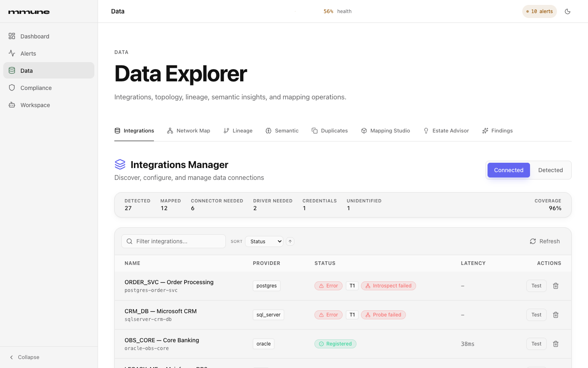The image size is (588, 368).
Task: Refresh the integrations list
Action: click(x=545, y=241)
